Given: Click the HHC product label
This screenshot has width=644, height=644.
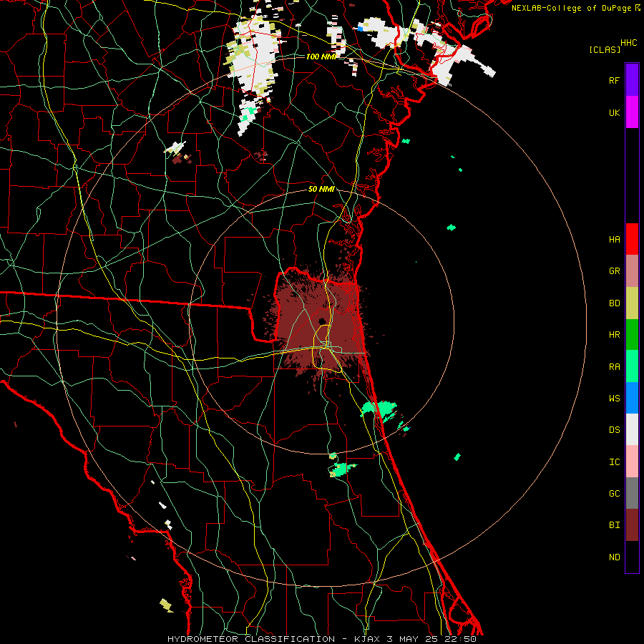Looking at the screenshot, I should coord(629,43).
